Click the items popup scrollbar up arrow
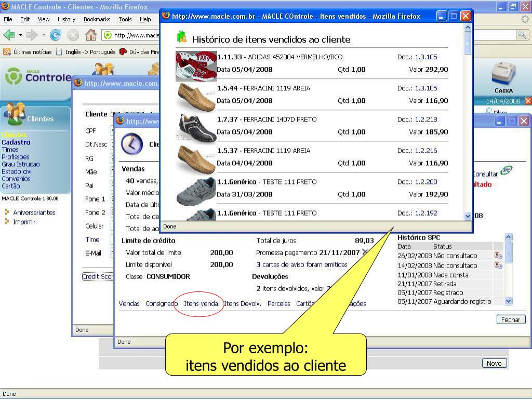The height and width of the screenshot is (399, 532). pos(468,27)
